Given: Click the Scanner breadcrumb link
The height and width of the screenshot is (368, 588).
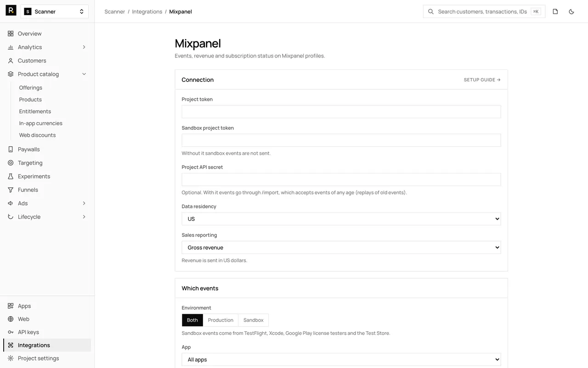Looking at the screenshot, I should 115,11.
